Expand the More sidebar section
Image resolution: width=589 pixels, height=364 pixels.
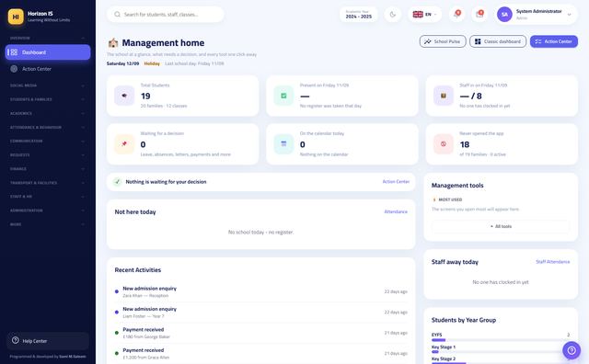[x=48, y=224]
